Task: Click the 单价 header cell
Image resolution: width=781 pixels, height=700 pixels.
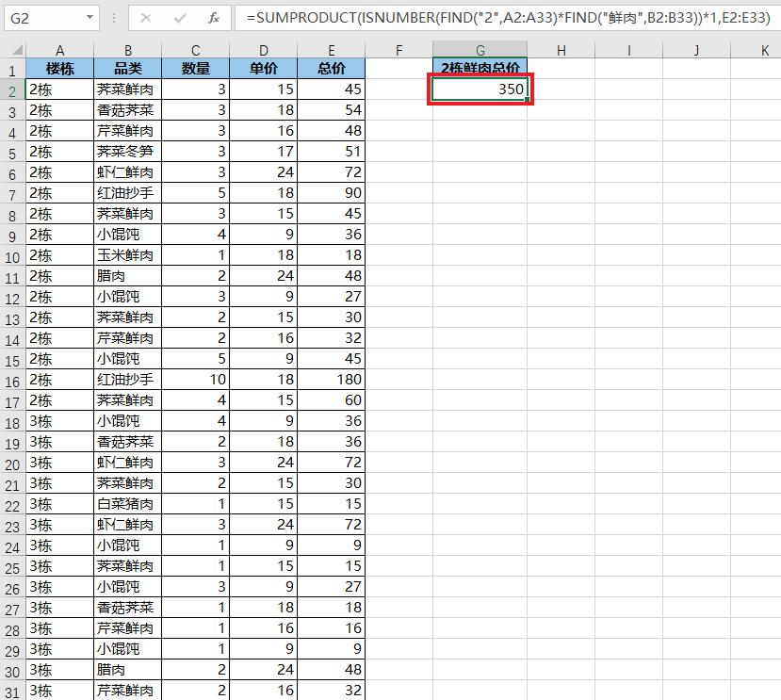Action: pyautogui.click(x=264, y=68)
